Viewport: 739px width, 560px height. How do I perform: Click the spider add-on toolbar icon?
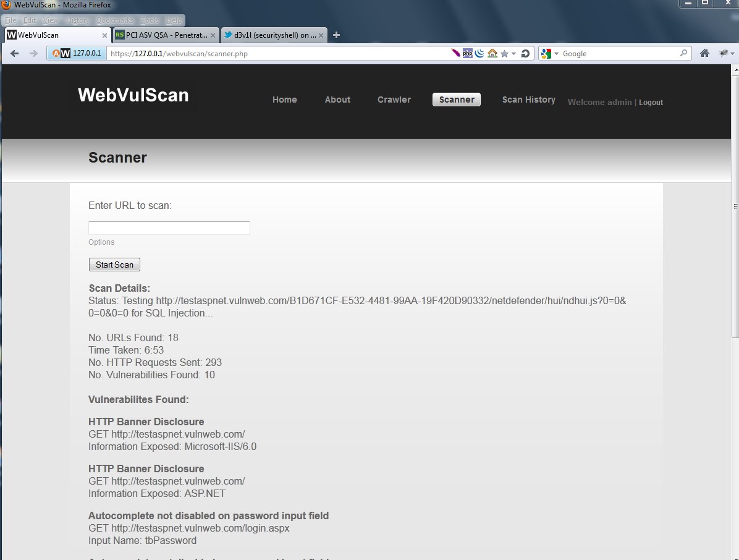(x=724, y=53)
